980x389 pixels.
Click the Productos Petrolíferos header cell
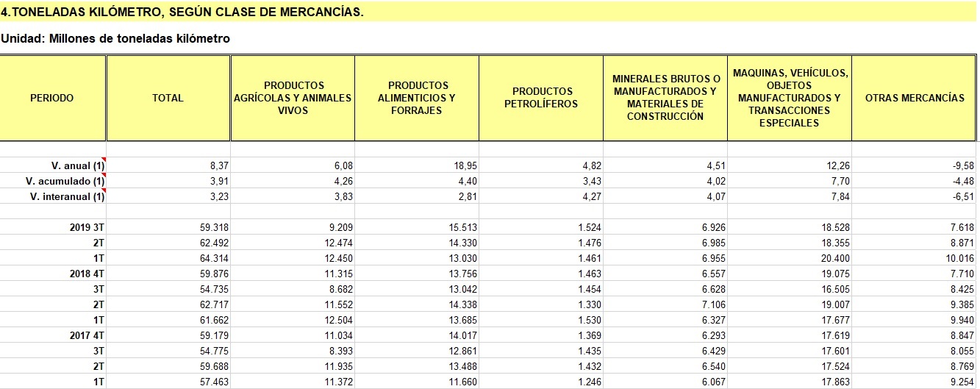click(540, 98)
